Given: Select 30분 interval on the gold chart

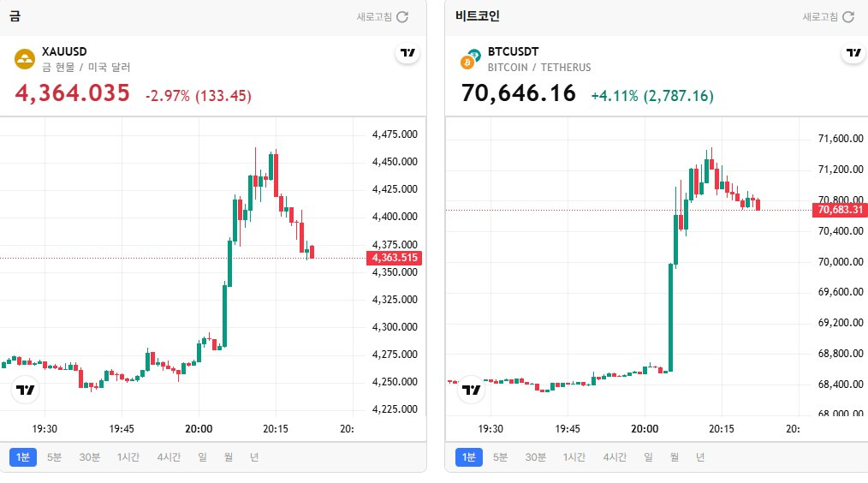Looking at the screenshot, I should 90,457.
